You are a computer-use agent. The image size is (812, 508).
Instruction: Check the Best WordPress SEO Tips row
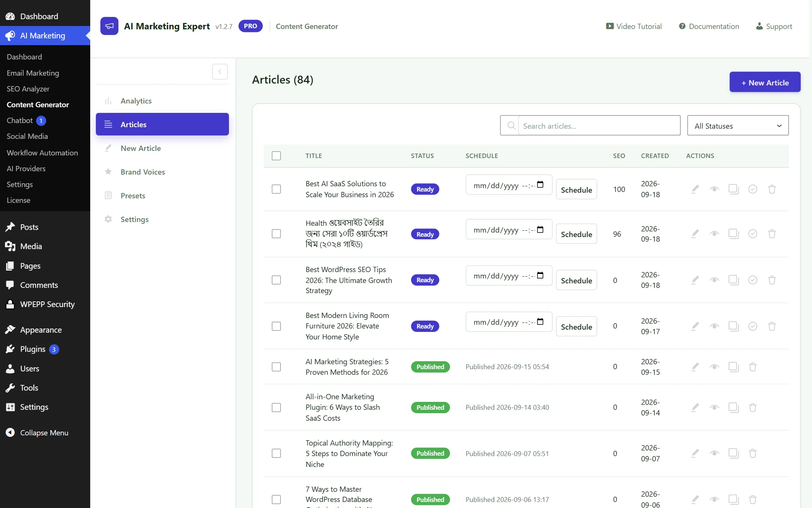276,280
